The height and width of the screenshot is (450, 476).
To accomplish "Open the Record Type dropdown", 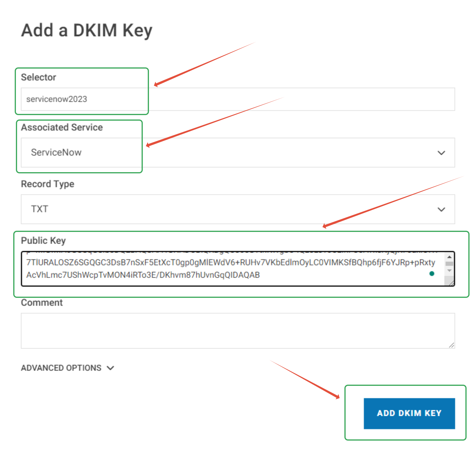I will coord(235,209).
